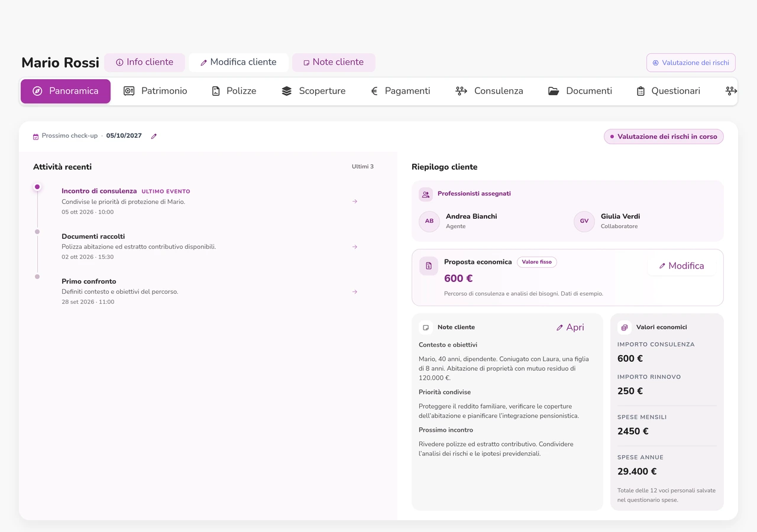Click the AB avatar of Andrea Bianchi
Viewport: 757px width, 532px height.
[x=429, y=221]
